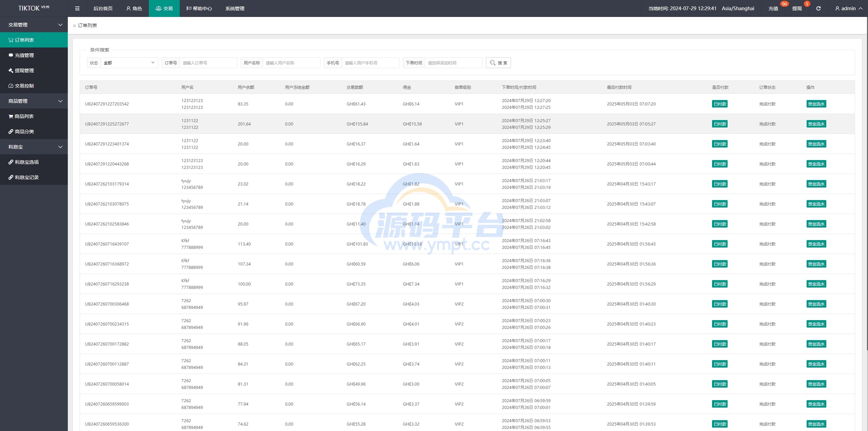Focus the 手机号 search input
The height and width of the screenshot is (431, 868).
[x=370, y=63]
